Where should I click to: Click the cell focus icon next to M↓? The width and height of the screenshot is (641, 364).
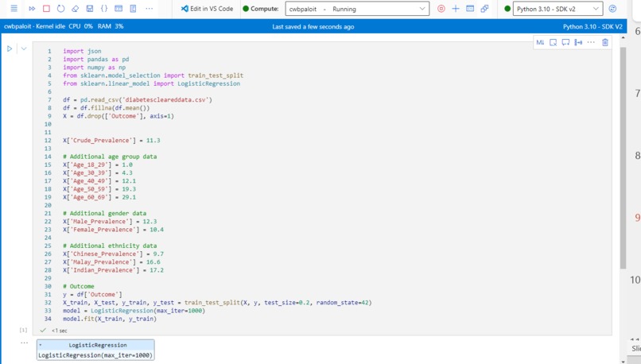coord(553,42)
